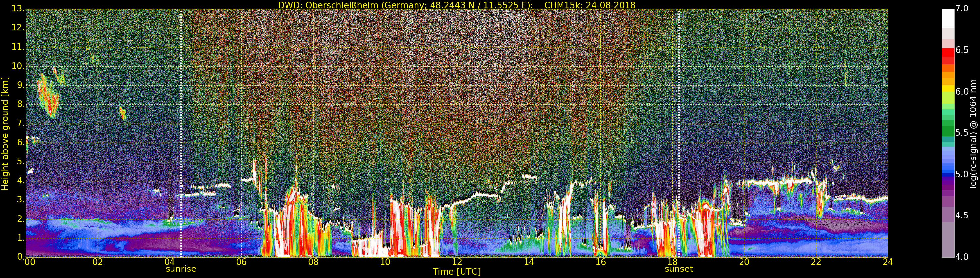Viewport: 980px width, 278px height.
Task: Click the colorbar tick value 5.5
Action: (962, 133)
